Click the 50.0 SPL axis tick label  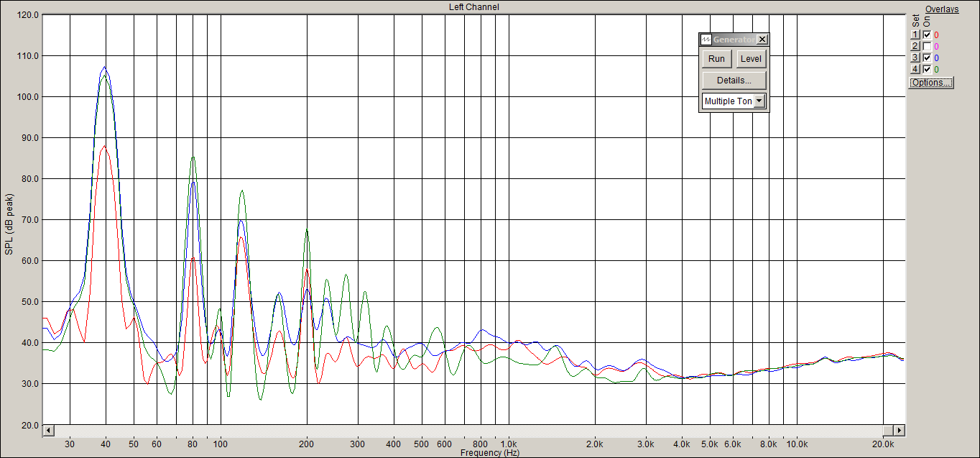(29, 301)
